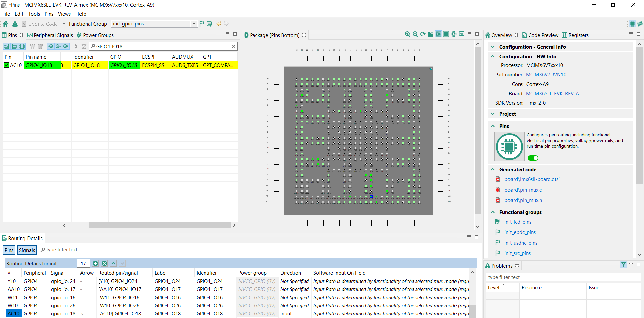The width and height of the screenshot is (644, 318).
Task: Click the flag icon next to init_gpio_pins
Action: coord(201,23)
